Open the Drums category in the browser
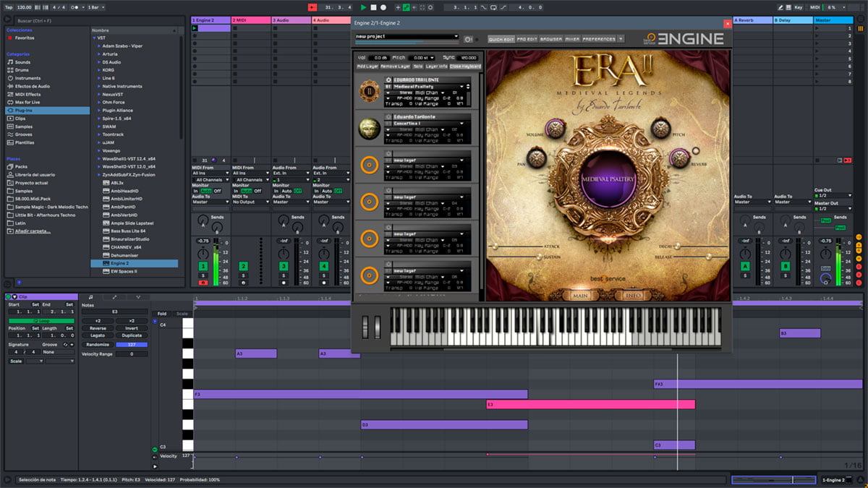 [22, 70]
